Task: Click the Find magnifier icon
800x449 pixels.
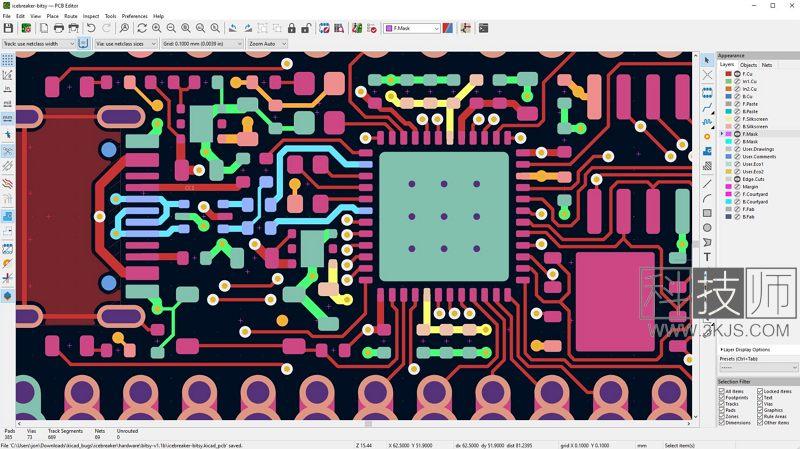Action: tap(124, 29)
